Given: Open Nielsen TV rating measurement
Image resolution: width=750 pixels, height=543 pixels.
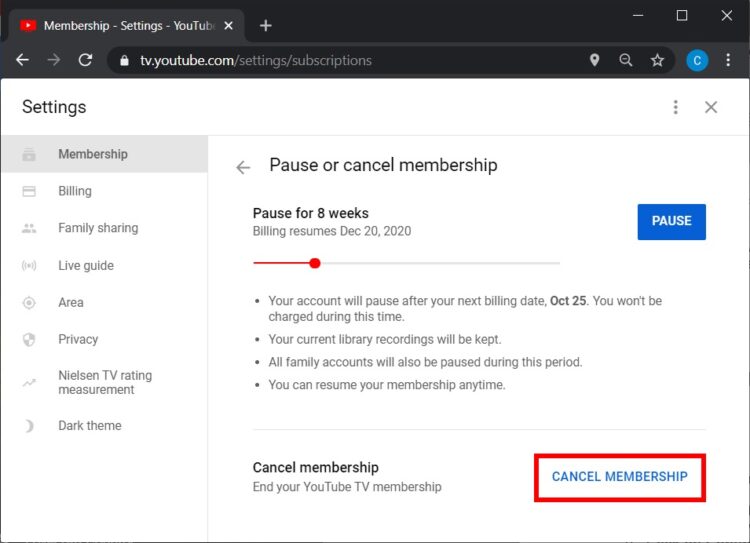Looking at the screenshot, I should coord(105,382).
